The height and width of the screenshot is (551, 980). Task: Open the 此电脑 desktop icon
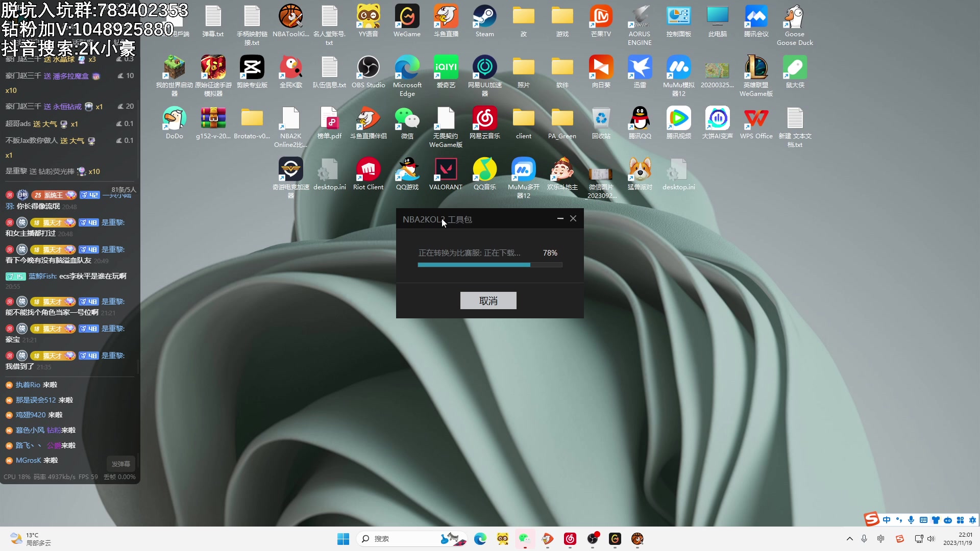pos(717,21)
